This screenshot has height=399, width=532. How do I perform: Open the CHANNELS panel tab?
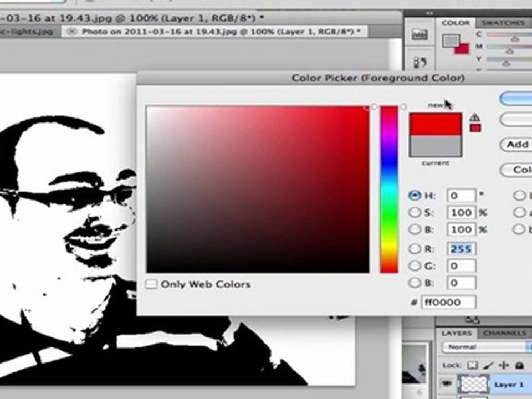(504, 333)
